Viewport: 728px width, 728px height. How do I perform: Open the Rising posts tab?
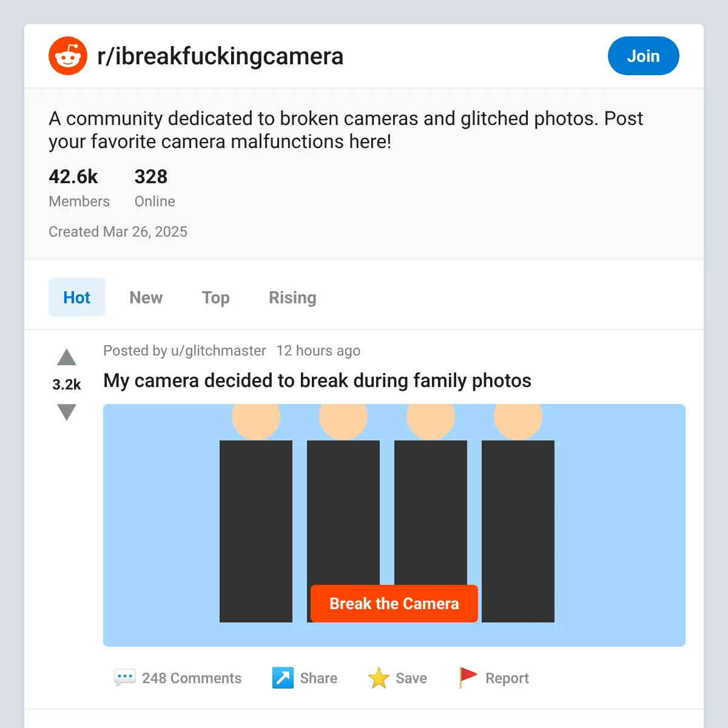pyautogui.click(x=292, y=297)
